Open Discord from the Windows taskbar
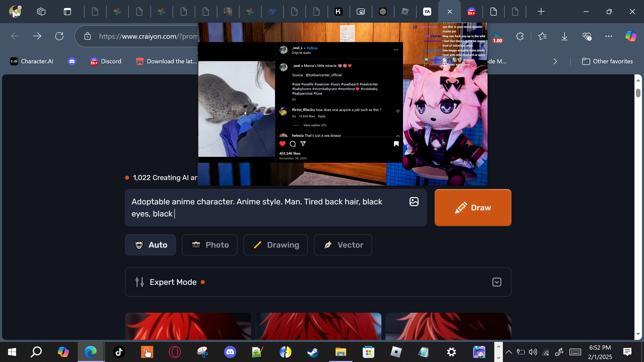Viewport: 644px width, 362px height. (230, 352)
